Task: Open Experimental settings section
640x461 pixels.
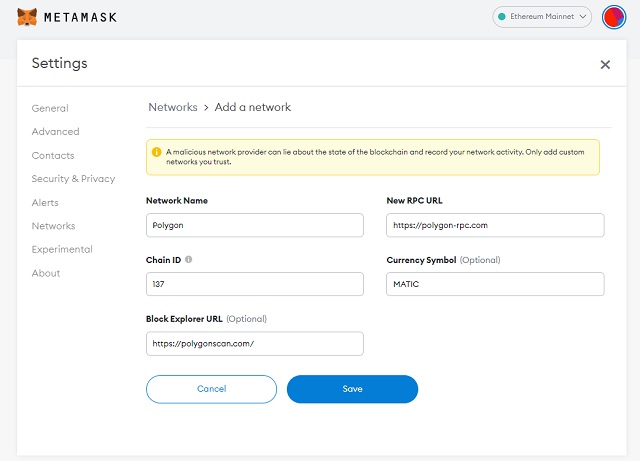Action: [62, 249]
